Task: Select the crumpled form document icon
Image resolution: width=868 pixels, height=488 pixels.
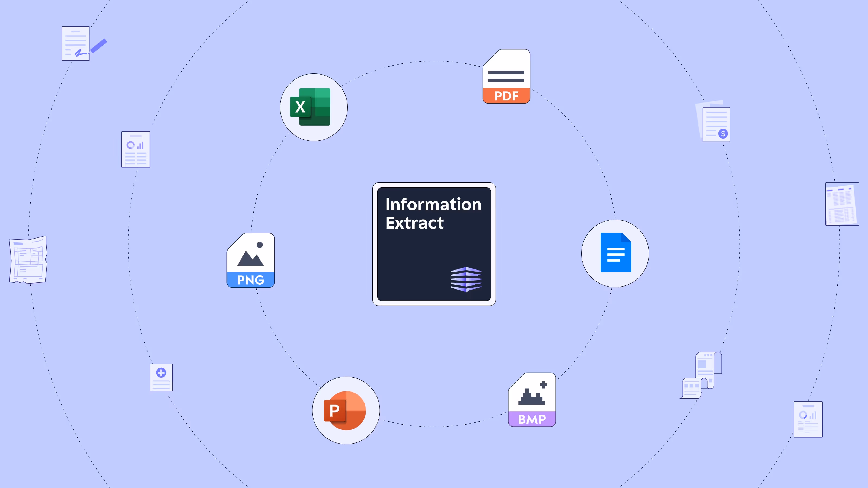Action: point(28,259)
